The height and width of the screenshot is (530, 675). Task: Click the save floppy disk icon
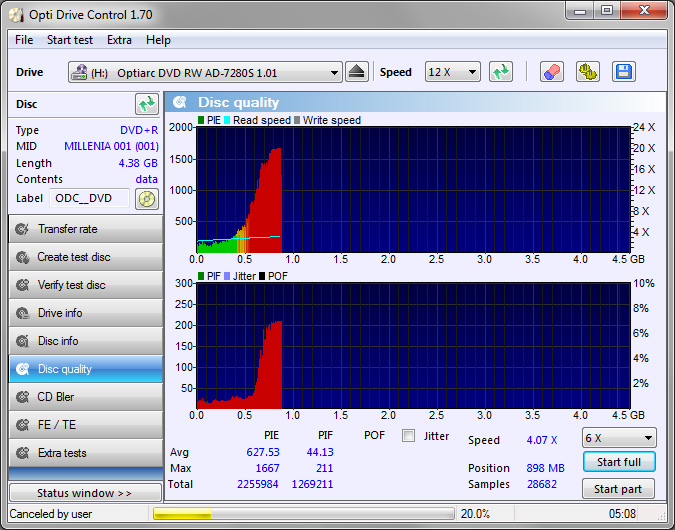tap(624, 72)
